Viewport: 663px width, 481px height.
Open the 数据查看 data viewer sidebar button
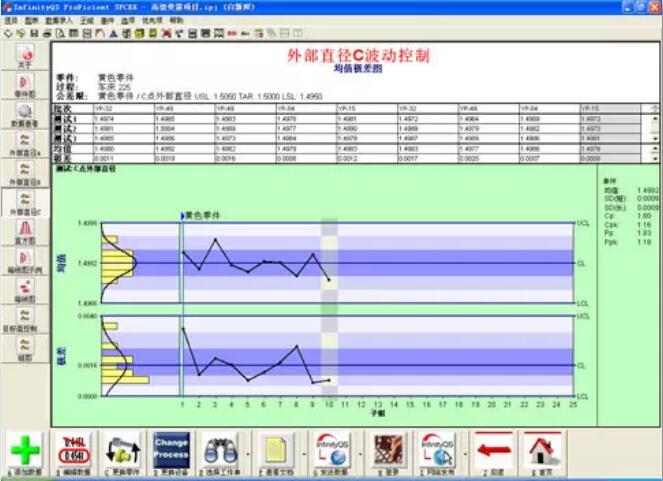click(25, 115)
